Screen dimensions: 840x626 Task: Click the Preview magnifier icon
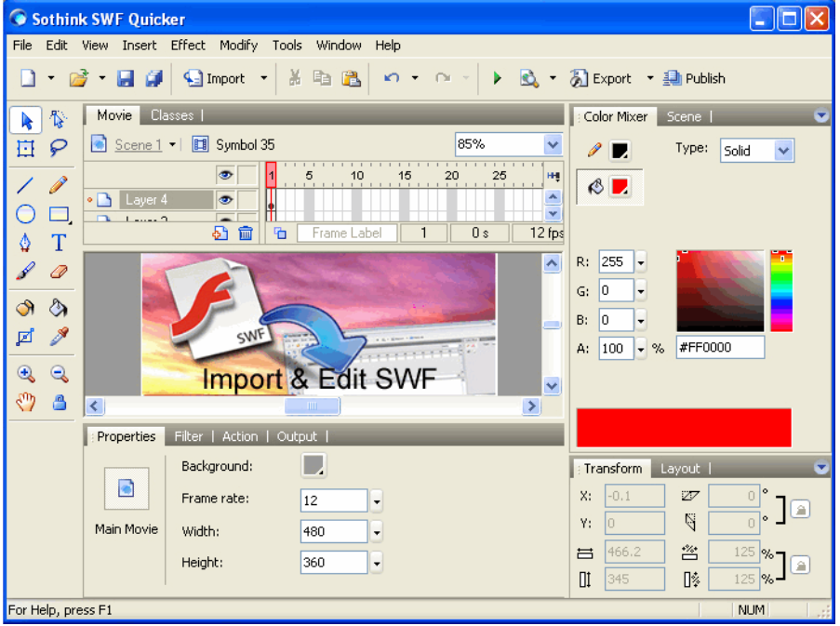(x=528, y=78)
